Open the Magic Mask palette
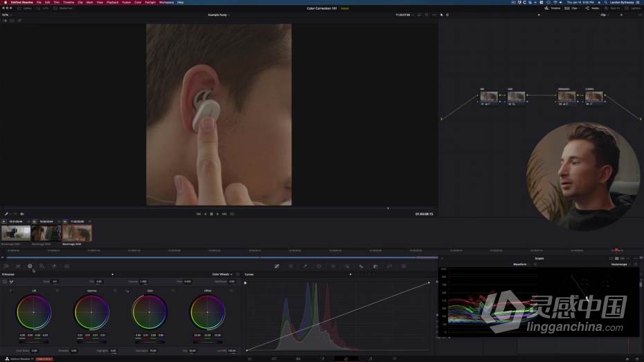Image resolution: width=644 pixels, height=362 pixels. 347,266
